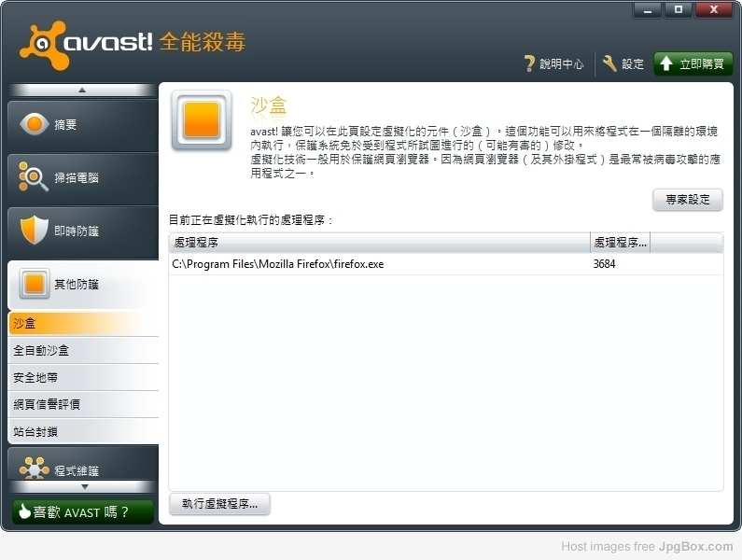Screen dimensions: 742x560
Task: Open 程式維護 maintenance icon section
Action: (35, 468)
